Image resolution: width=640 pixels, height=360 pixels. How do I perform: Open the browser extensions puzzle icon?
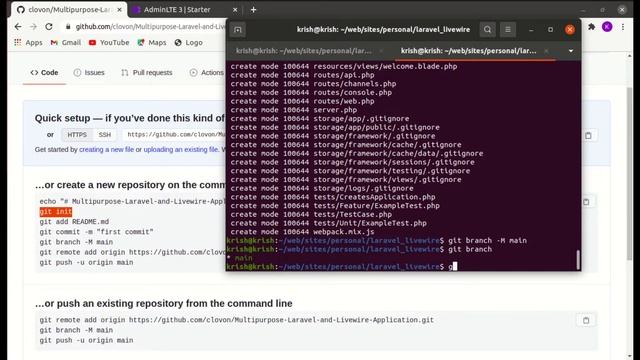point(591,27)
